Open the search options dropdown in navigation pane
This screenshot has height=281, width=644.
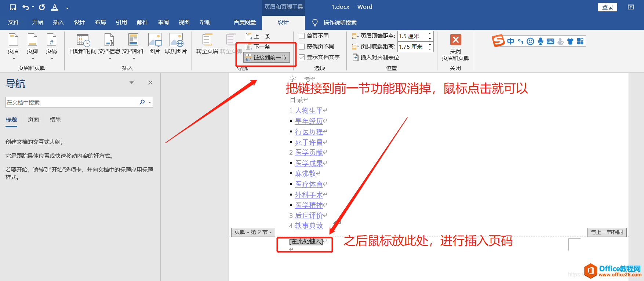[x=150, y=103]
